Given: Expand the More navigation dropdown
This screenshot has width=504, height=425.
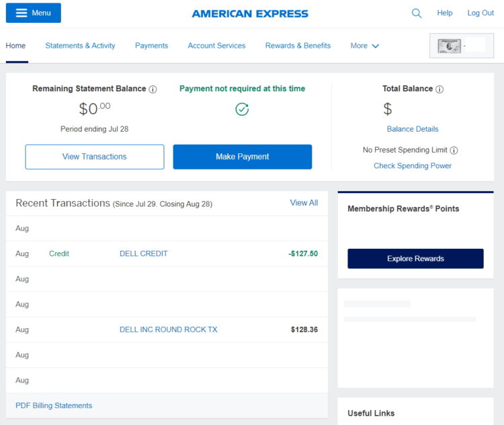Looking at the screenshot, I should click(365, 46).
